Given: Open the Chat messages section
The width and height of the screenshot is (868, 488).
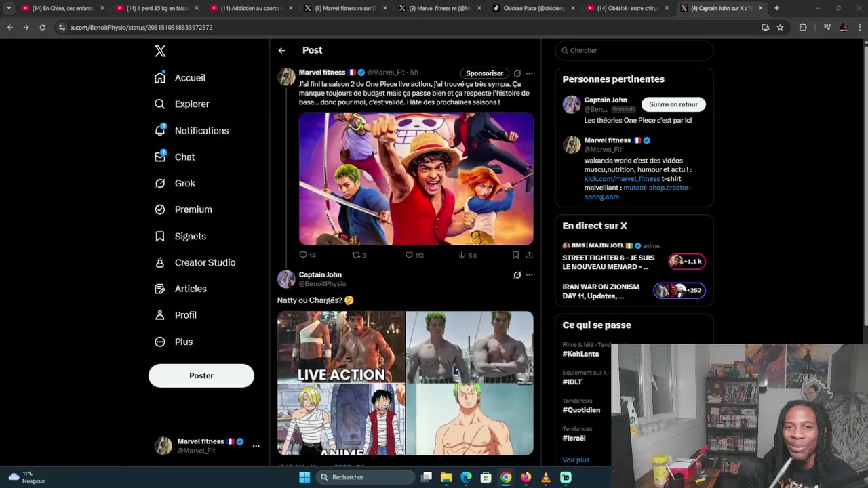Looking at the screenshot, I should (174, 157).
